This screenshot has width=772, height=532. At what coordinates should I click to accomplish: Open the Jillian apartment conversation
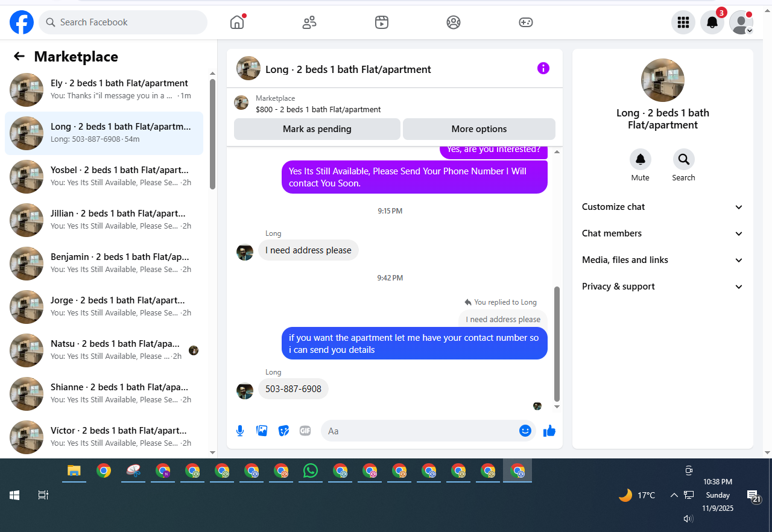(104, 220)
